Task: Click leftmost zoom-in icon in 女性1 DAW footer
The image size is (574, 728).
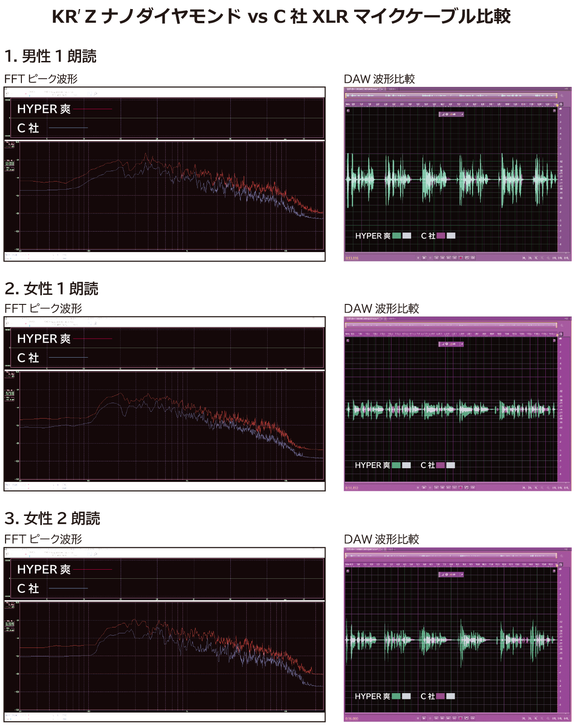Action: (524, 488)
